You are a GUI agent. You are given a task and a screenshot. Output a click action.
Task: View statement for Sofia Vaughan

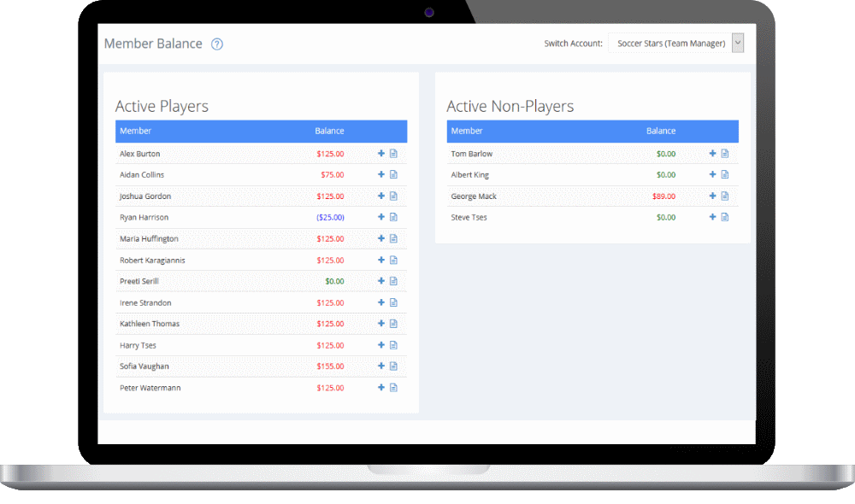pyautogui.click(x=393, y=366)
